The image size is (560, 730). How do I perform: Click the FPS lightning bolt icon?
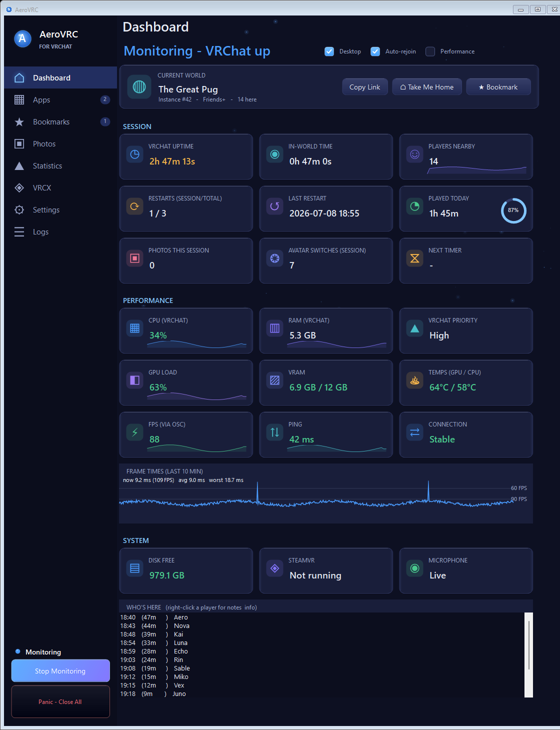click(135, 432)
